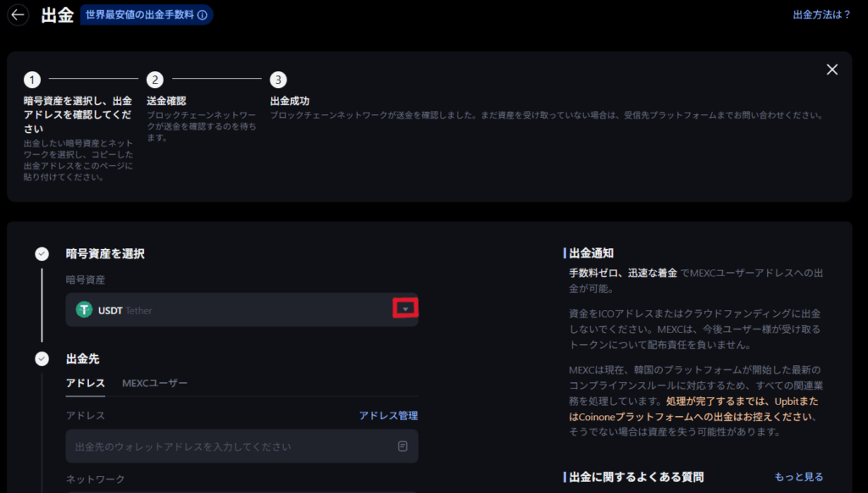The height and width of the screenshot is (493, 868).
Task: Click the USDT Tether coin icon
Action: click(84, 310)
